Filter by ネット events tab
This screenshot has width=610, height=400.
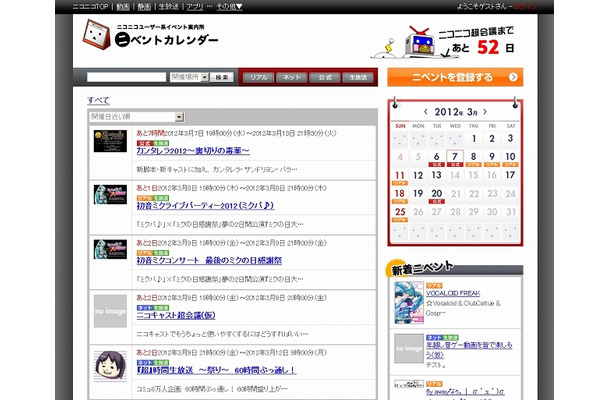coord(292,77)
